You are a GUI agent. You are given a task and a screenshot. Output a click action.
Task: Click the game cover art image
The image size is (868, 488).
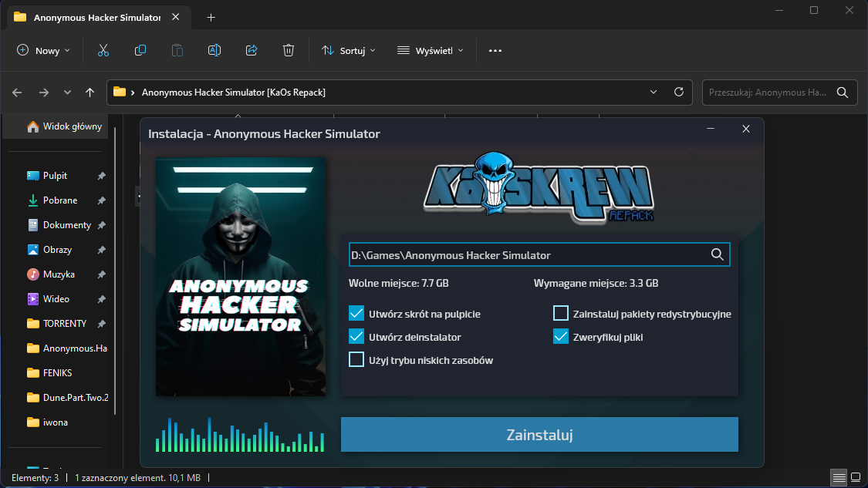(241, 276)
